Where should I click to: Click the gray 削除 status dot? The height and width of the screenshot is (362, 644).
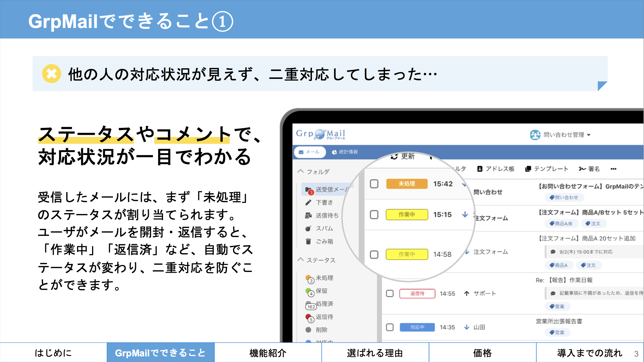pos(308,330)
